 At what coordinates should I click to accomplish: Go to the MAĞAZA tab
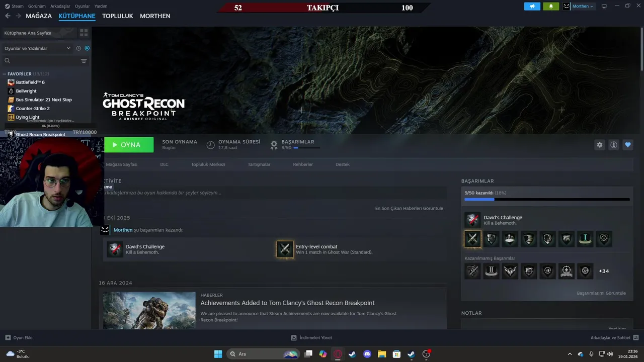click(39, 16)
